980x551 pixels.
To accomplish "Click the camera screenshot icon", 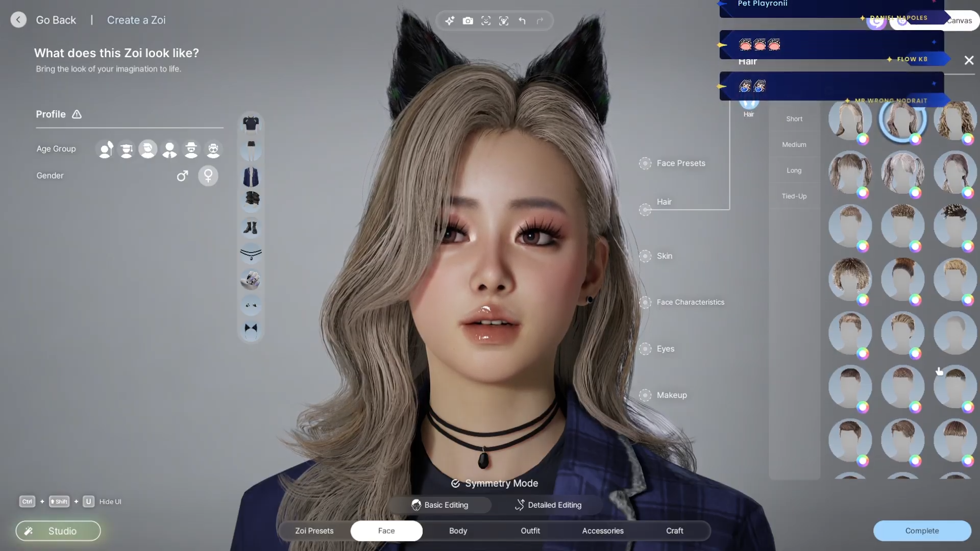I will pos(468,21).
